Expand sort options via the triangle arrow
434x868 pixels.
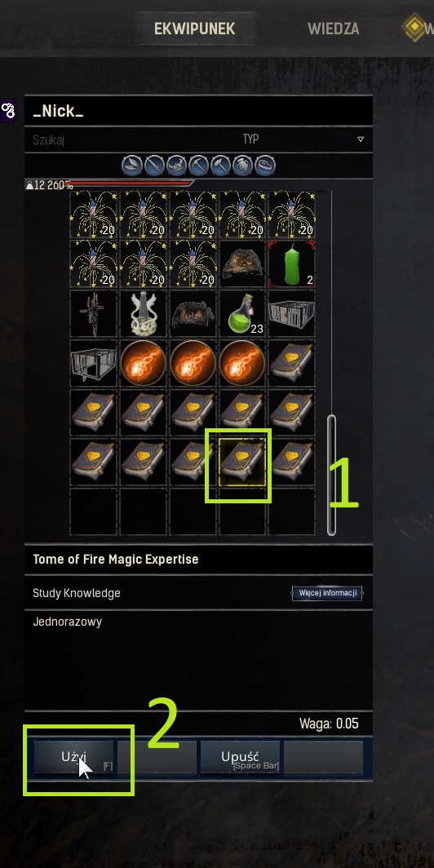pyautogui.click(x=361, y=139)
